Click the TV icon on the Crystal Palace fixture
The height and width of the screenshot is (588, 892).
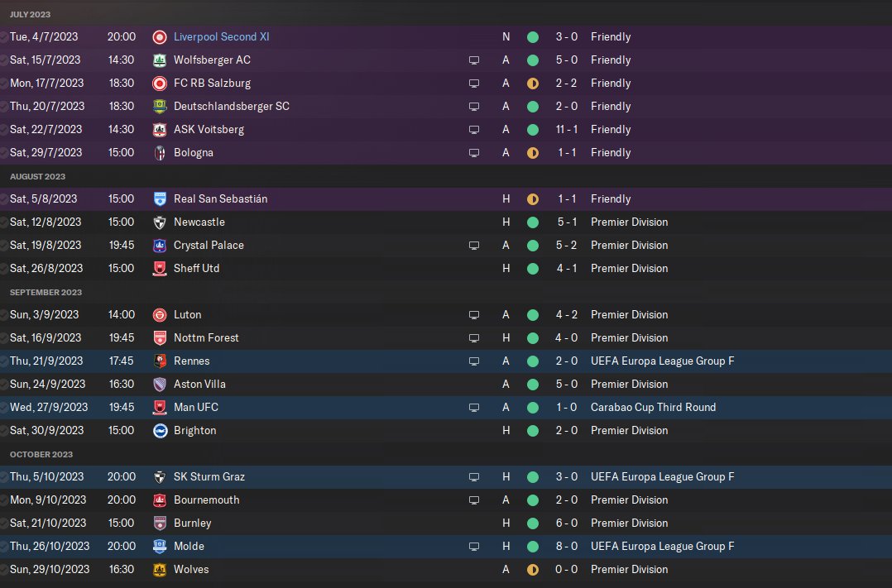[474, 246]
